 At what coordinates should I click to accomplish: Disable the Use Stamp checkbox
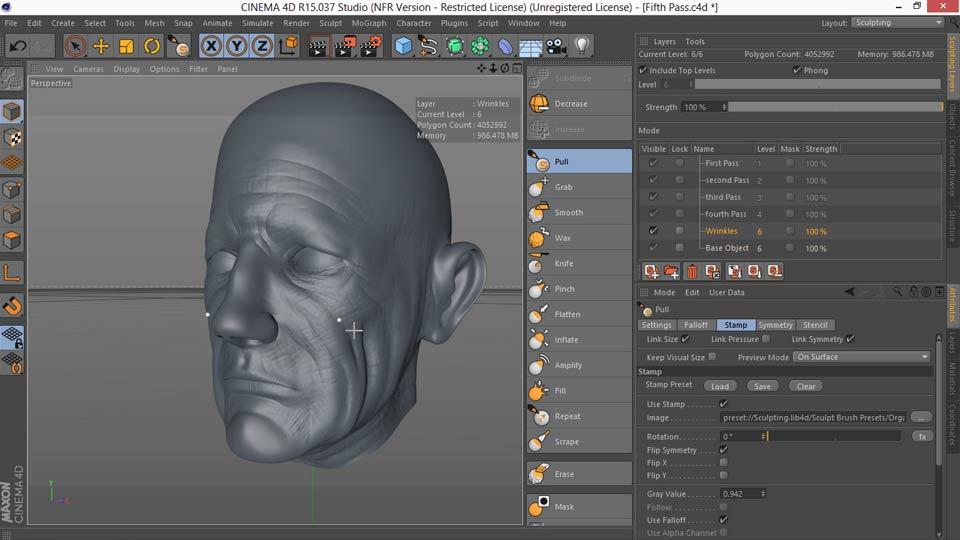point(723,404)
